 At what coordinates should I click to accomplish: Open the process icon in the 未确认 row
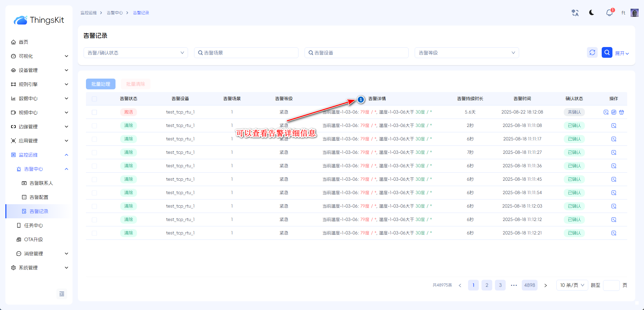614,112
